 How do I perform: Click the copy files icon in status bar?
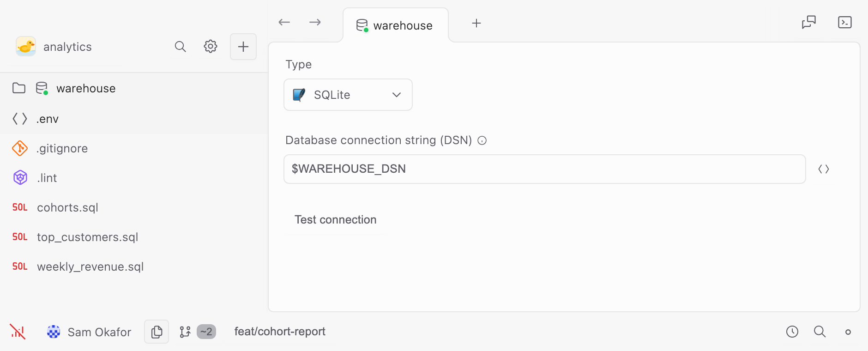pyautogui.click(x=157, y=332)
